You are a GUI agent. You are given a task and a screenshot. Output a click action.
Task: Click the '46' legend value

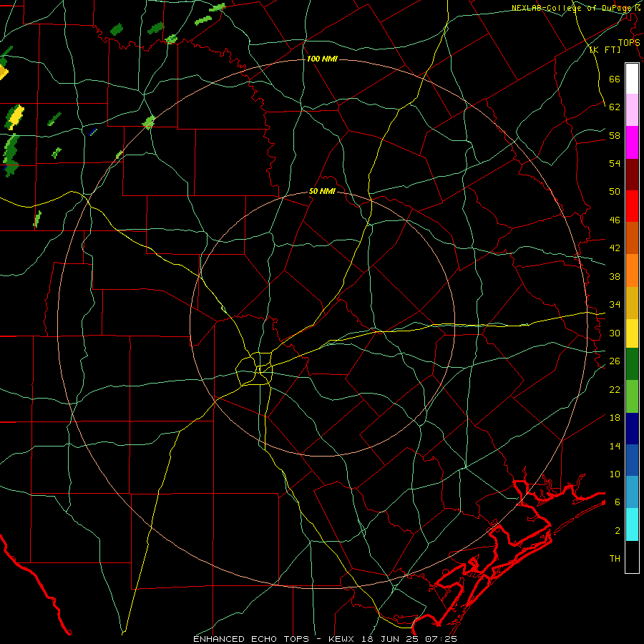(615, 220)
